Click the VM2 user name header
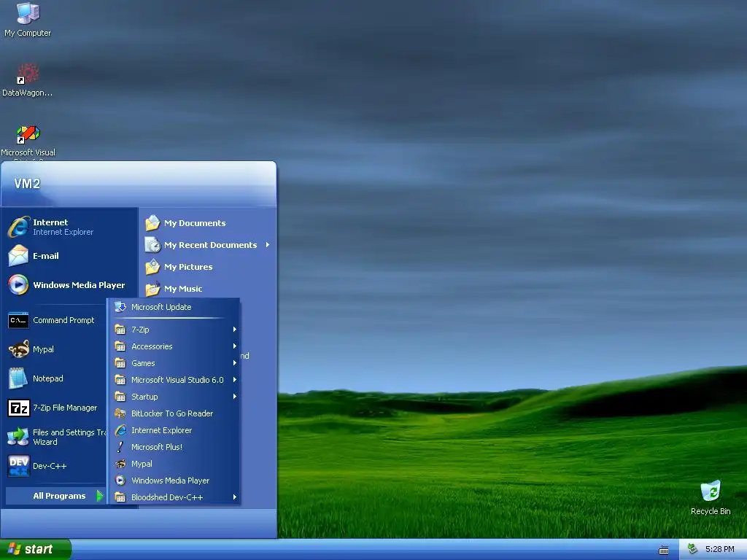Image resolution: width=747 pixels, height=560 pixels. (x=27, y=183)
